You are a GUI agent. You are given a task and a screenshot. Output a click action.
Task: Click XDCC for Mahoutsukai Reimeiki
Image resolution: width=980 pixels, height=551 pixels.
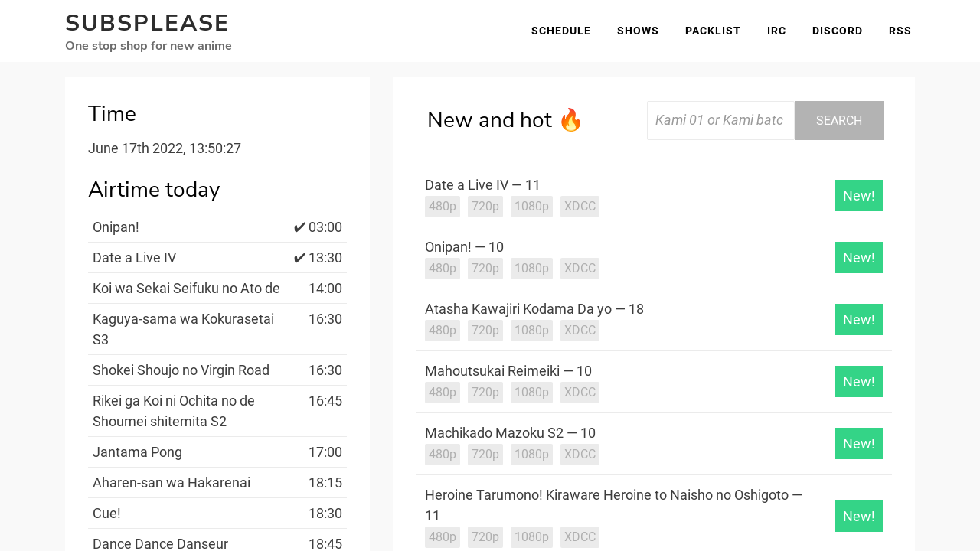[580, 393]
